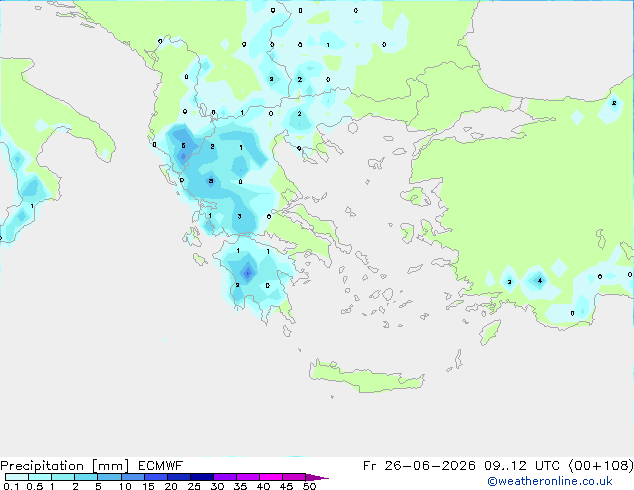Click the "Precipitation [mm]" title text
Image resolution: width=634 pixels, height=490 pixels.
coord(65,466)
